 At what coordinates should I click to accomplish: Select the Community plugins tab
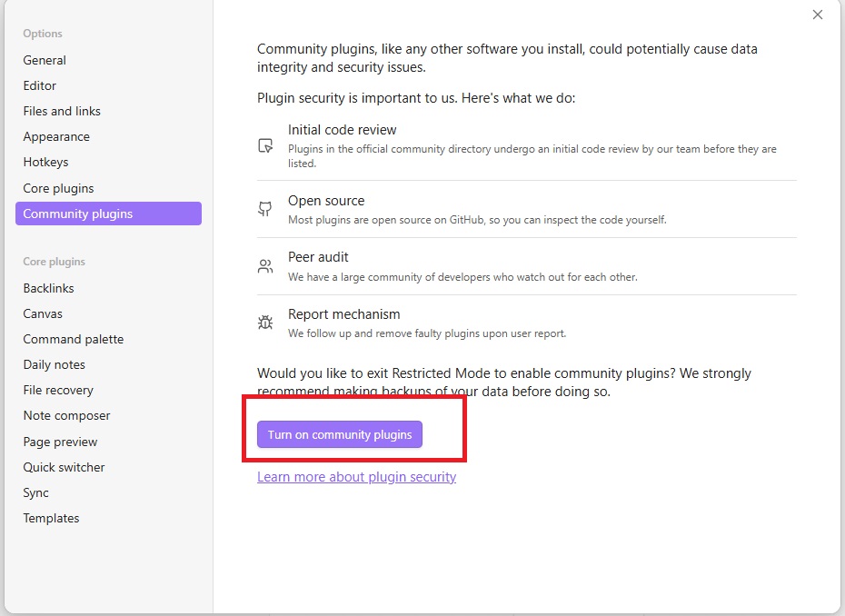[x=78, y=214]
